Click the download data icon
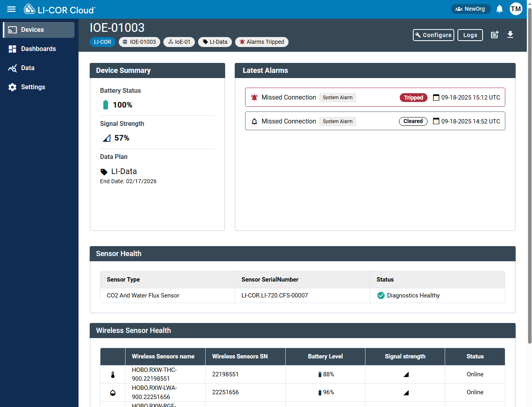Viewport: 532px width, 407px height. coord(510,35)
